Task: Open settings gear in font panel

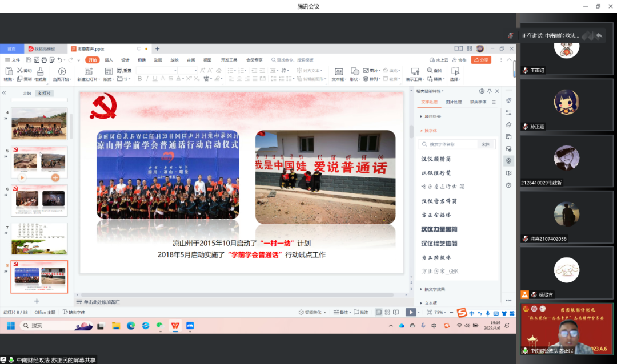Action: point(482,91)
